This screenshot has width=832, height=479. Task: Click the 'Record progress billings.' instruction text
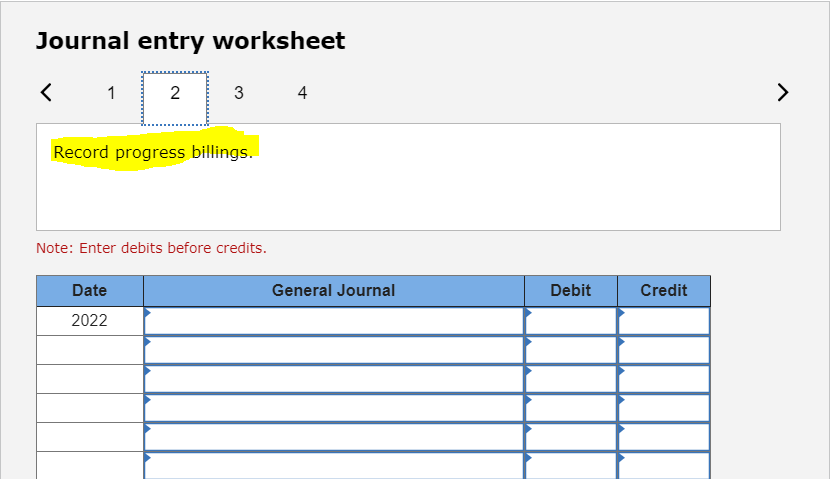click(x=153, y=152)
